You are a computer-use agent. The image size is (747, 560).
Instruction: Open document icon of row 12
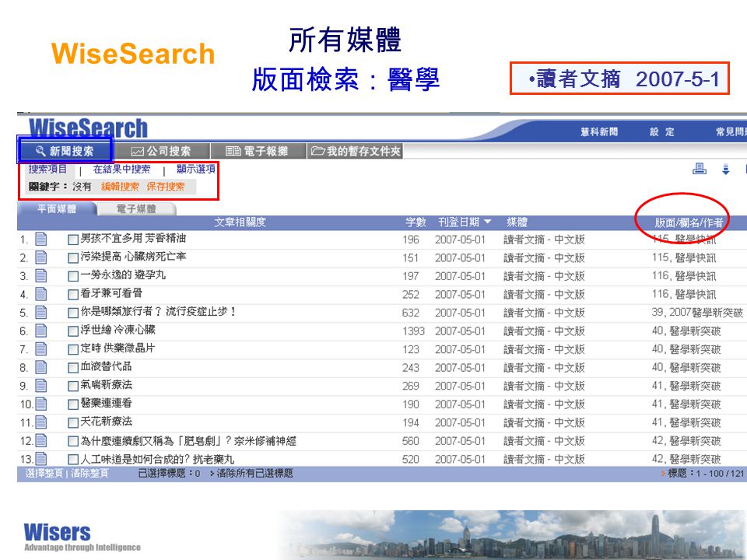pos(41,440)
